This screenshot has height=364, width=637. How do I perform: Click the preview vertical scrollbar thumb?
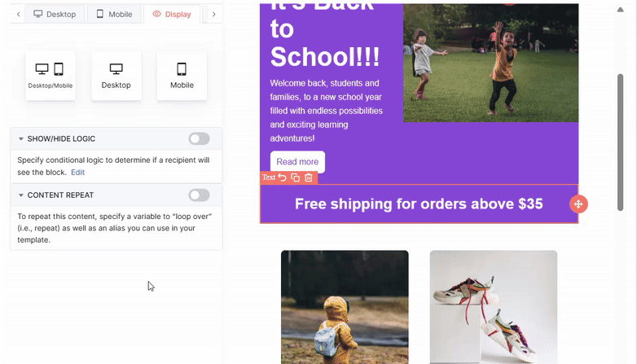coord(620,143)
